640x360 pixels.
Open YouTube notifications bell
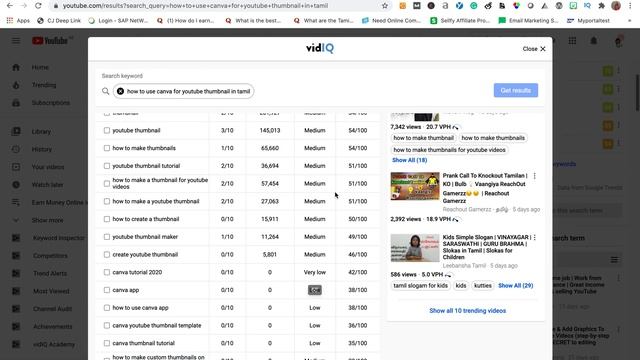click(593, 41)
